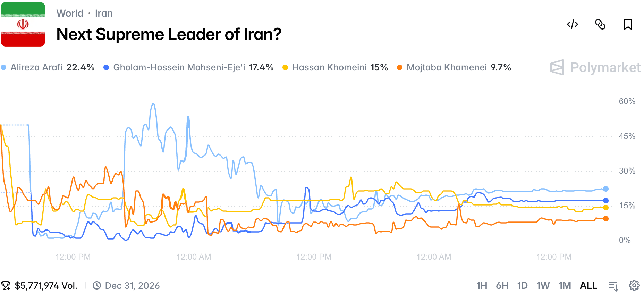
Task: Click the clock end-date icon
Action: 97,286
